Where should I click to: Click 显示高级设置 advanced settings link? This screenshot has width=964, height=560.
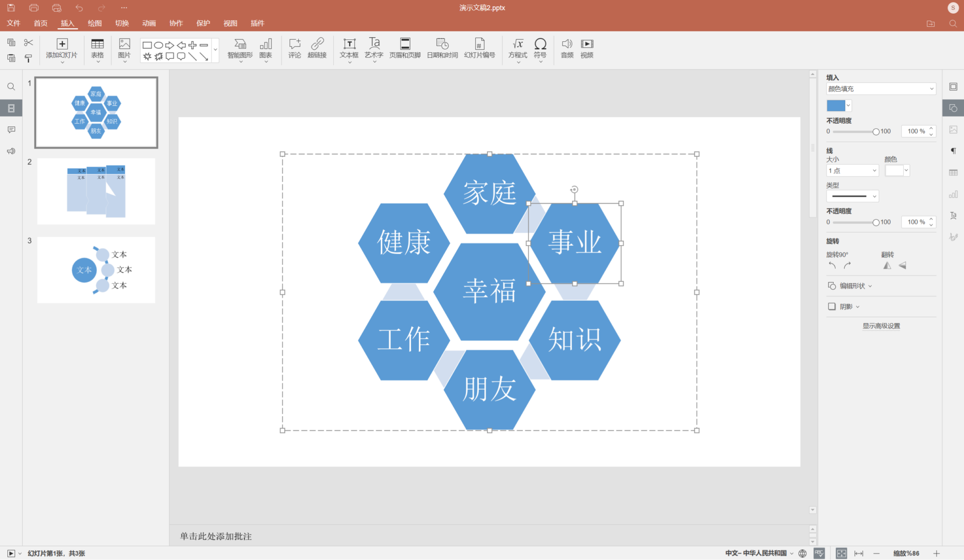coord(881,326)
